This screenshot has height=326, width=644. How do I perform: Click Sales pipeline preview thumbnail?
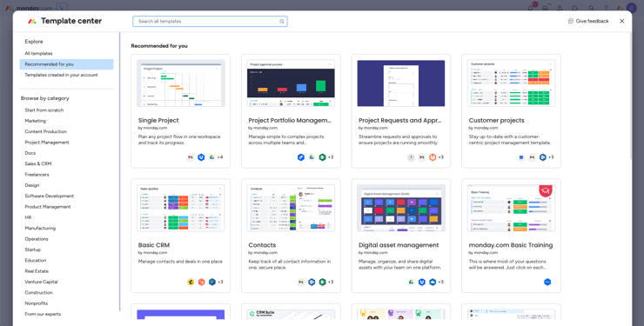click(181, 208)
